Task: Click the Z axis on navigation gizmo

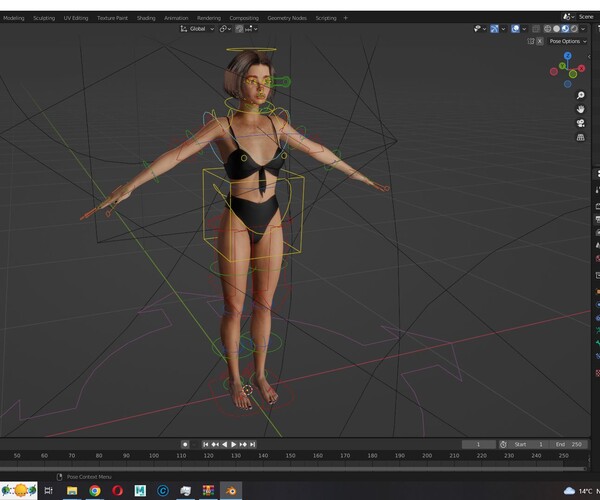Action: [567, 56]
